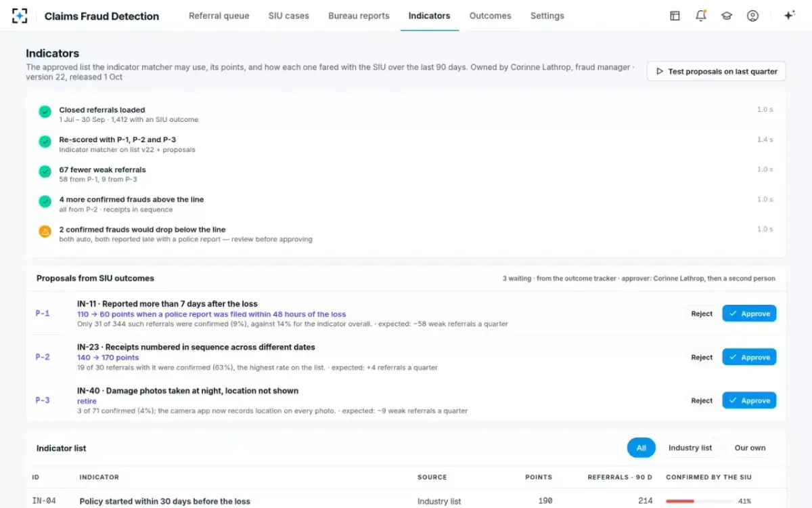Filter indicator list by Industry list
The image size is (812, 508).
(x=690, y=448)
